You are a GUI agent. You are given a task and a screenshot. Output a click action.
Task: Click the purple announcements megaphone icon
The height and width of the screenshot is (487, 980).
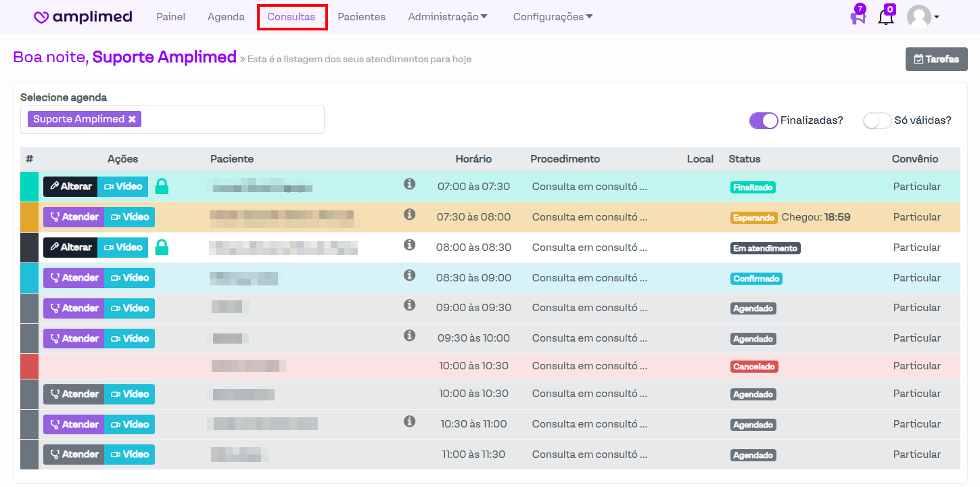858,18
